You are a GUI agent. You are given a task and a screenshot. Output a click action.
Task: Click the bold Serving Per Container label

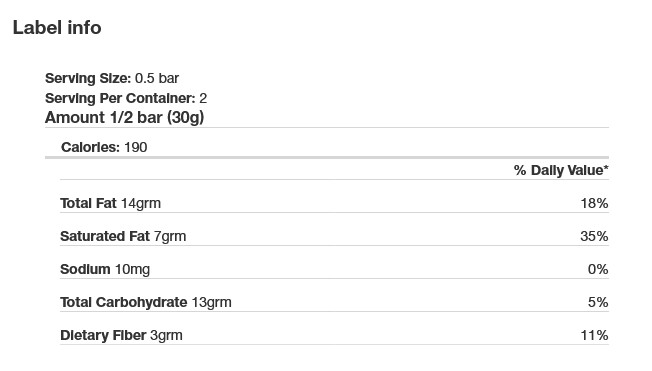[120, 98]
